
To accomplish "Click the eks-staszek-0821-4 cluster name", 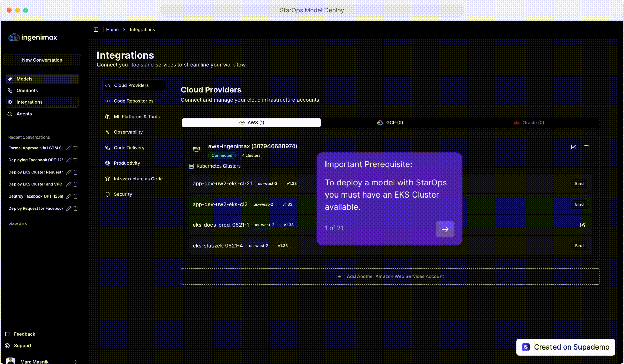I will pyautogui.click(x=218, y=246).
